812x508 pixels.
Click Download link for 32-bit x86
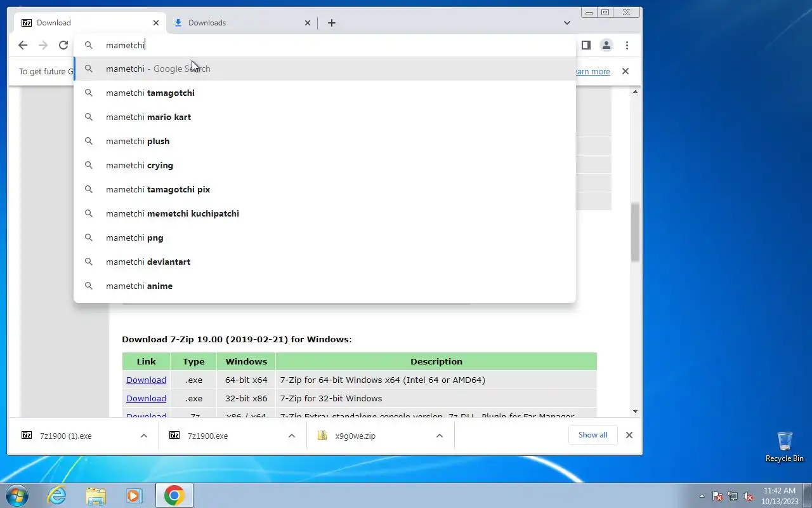pos(146,398)
